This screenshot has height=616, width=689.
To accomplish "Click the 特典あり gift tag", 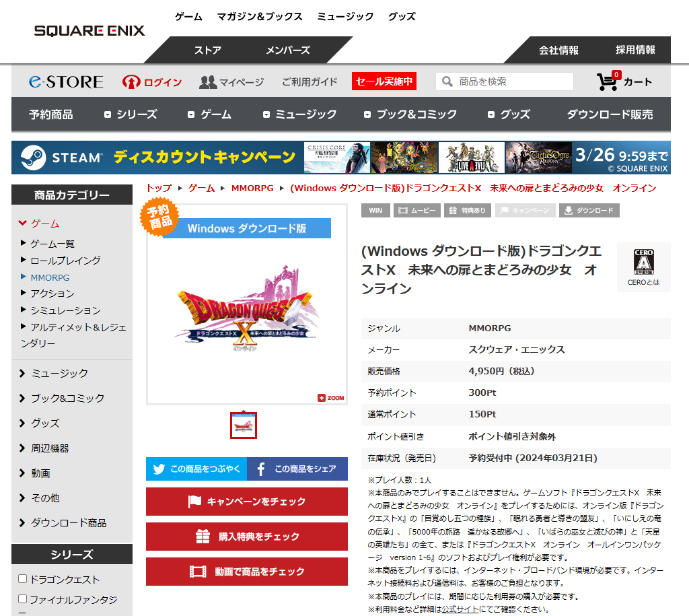I will click(468, 210).
